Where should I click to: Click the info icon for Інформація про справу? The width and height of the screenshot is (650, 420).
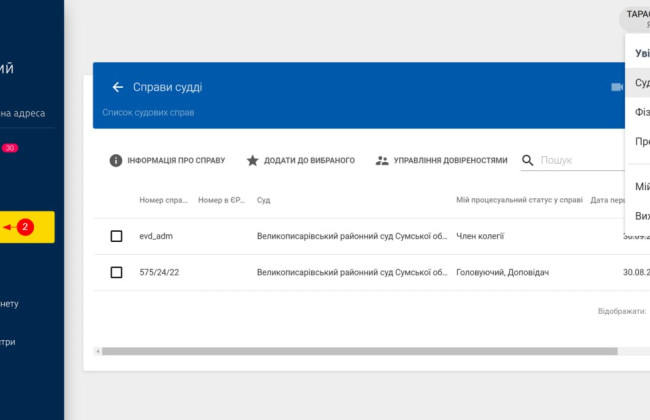[x=116, y=160]
